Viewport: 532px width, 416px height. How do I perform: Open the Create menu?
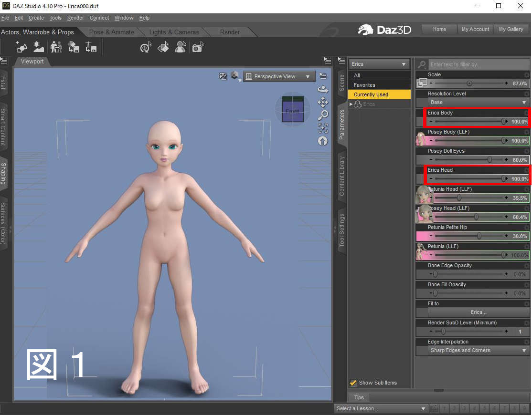36,18
